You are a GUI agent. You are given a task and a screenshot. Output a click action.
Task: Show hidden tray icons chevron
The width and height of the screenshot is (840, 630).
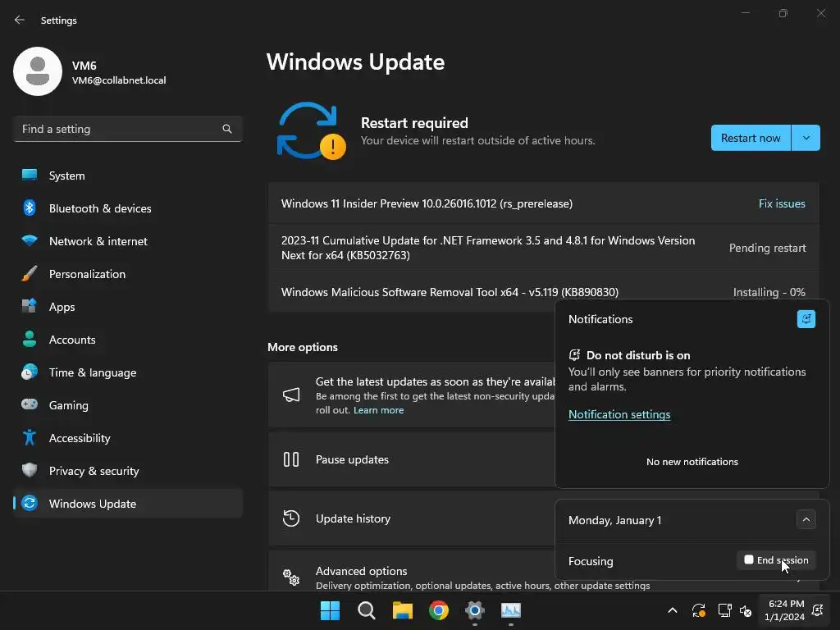[x=673, y=610]
